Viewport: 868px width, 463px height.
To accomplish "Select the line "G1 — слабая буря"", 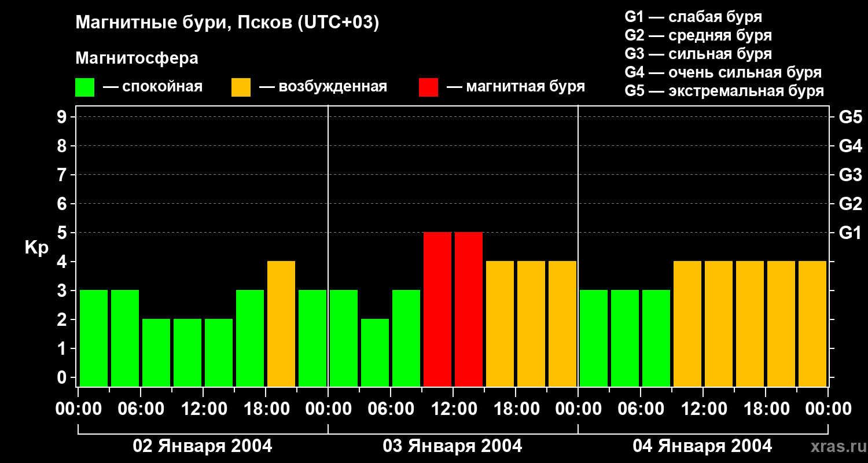I will [x=693, y=17].
